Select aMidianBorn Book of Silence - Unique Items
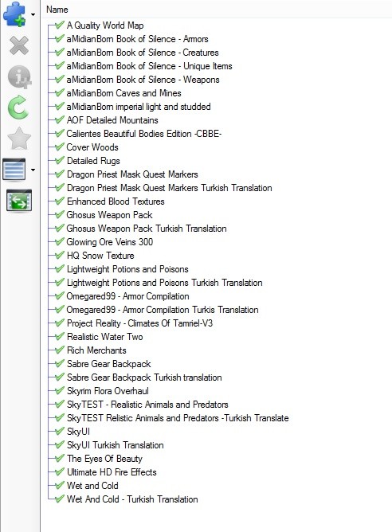 pos(149,66)
